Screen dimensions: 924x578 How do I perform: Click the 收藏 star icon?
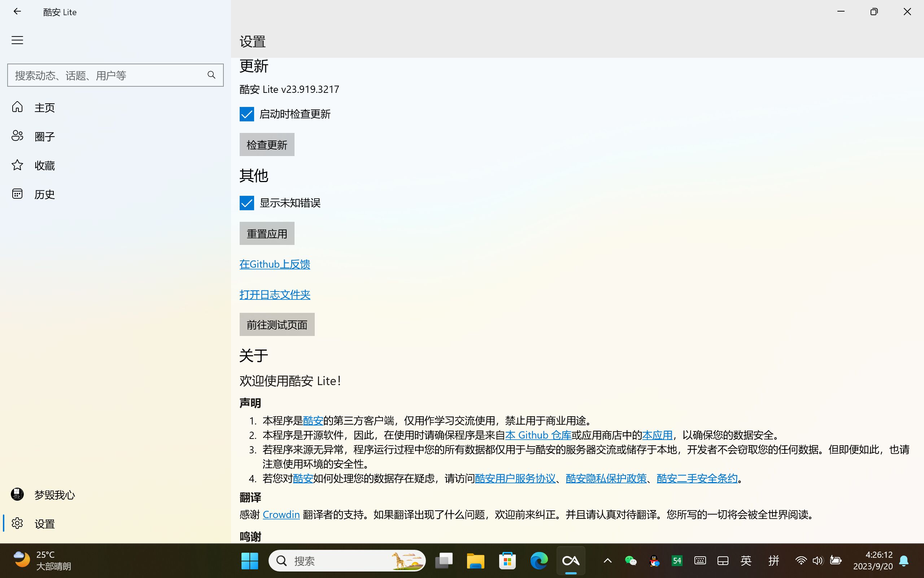click(x=17, y=165)
